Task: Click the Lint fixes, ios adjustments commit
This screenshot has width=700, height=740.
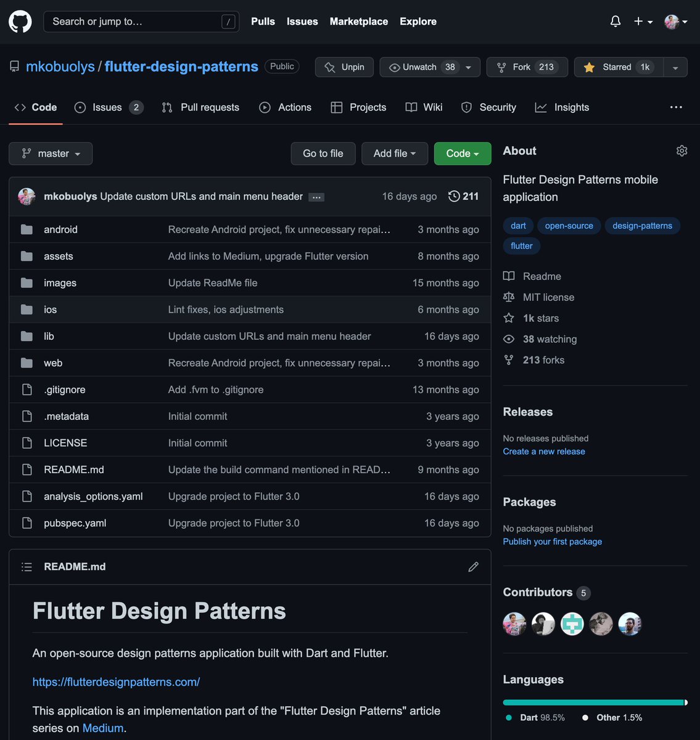Action: tap(226, 310)
